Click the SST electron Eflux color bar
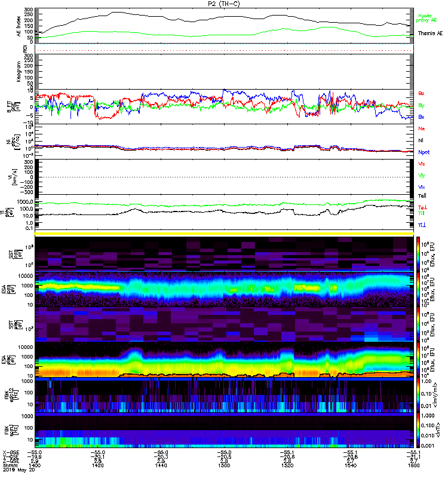 click(x=418, y=324)
